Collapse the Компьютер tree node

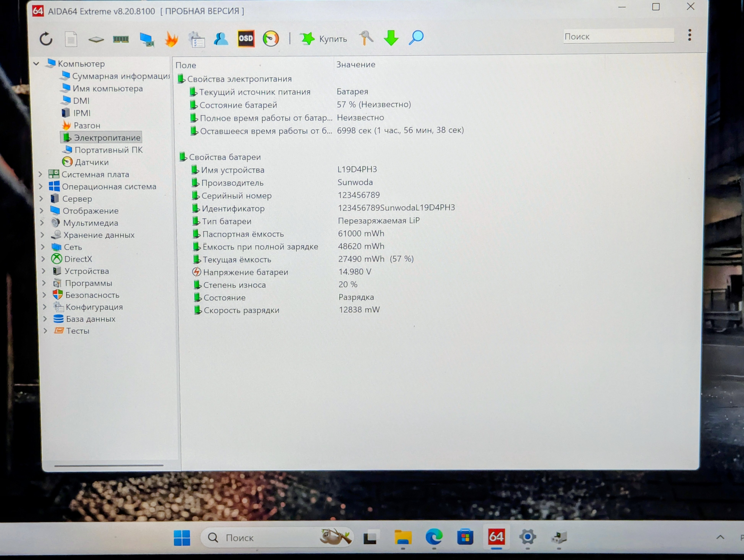pos(36,63)
